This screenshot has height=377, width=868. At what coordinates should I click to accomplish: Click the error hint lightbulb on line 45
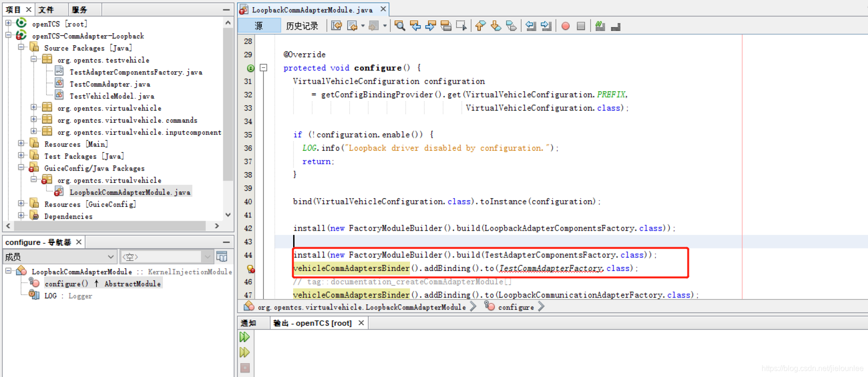[250, 269]
